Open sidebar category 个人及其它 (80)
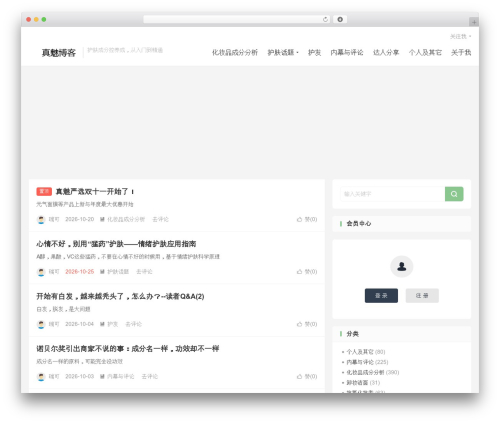This screenshot has width=500, height=423. tap(366, 352)
